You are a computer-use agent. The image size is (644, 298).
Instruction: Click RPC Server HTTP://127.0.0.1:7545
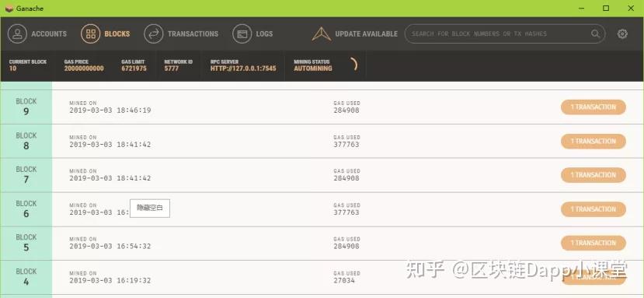click(x=243, y=68)
